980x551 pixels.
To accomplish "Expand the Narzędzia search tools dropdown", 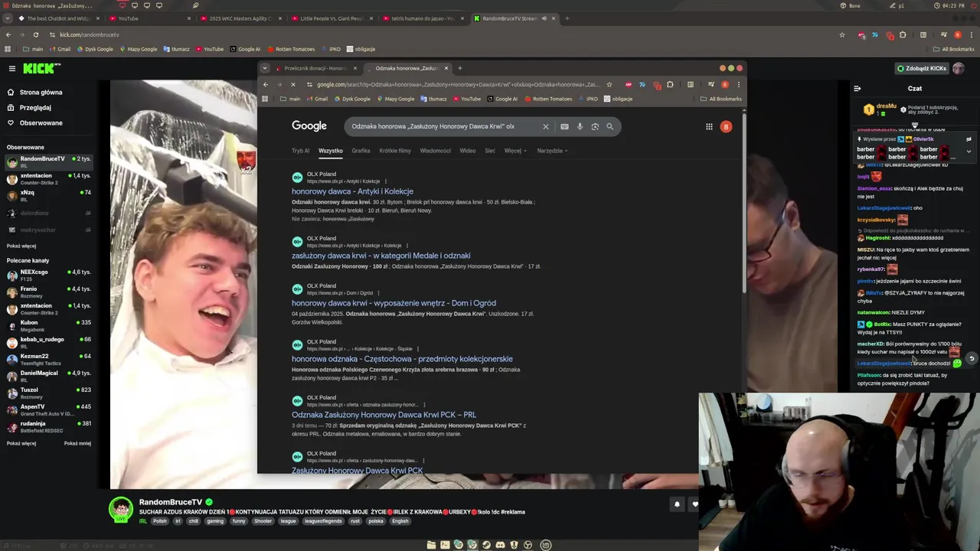I will pos(552,151).
